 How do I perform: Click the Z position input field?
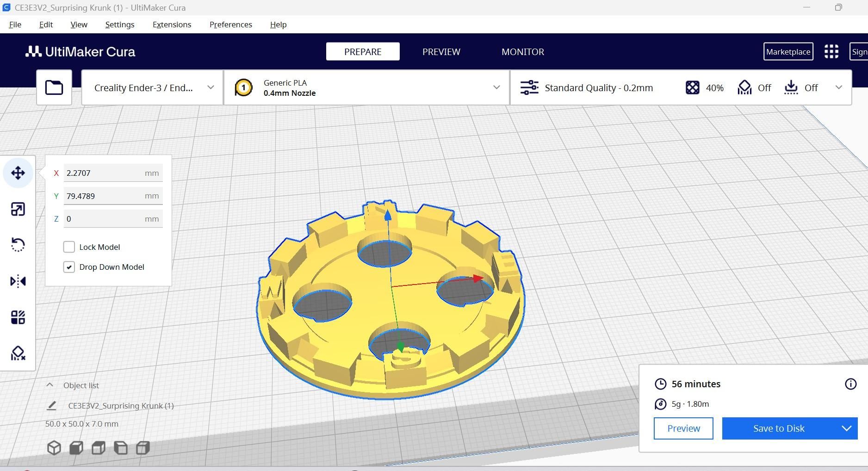113,219
